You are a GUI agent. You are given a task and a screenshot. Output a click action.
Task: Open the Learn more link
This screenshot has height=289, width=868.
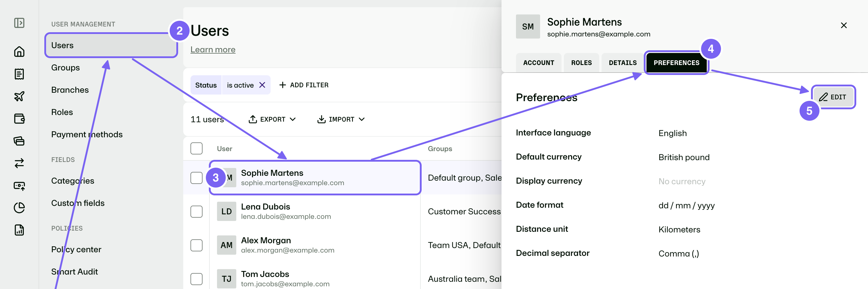[x=213, y=49]
